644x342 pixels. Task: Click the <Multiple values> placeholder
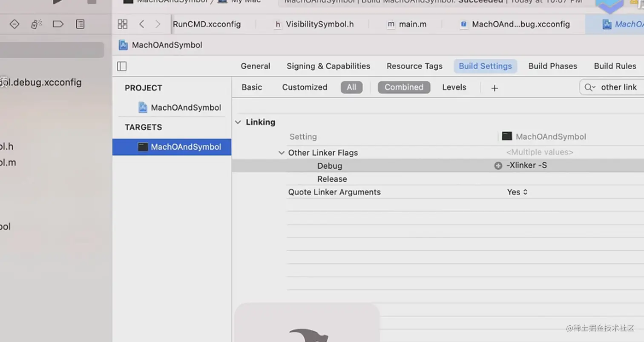[x=540, y=152]
